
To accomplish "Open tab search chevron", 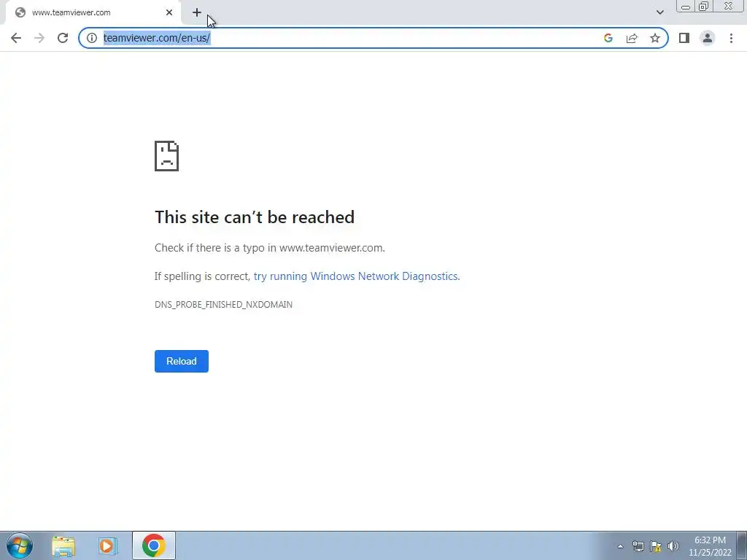I will 659,12.
